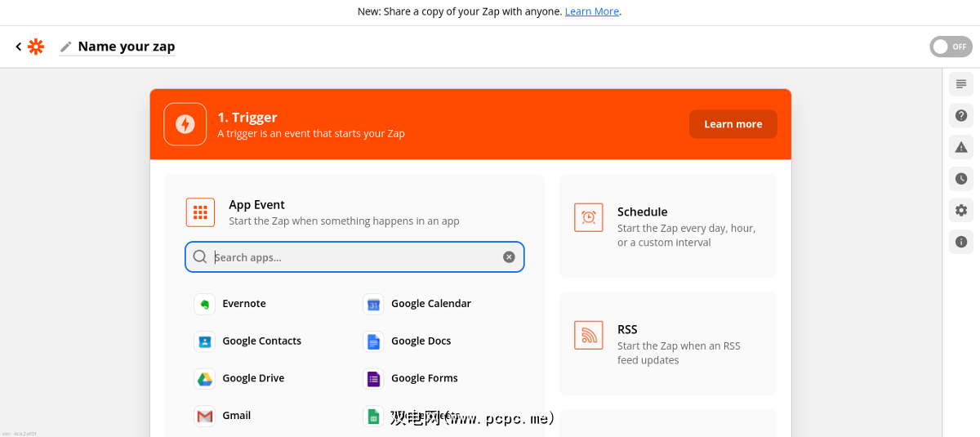Open the history clock icon panel
Screen dimensions: 980x437
(x=961, y=179)
